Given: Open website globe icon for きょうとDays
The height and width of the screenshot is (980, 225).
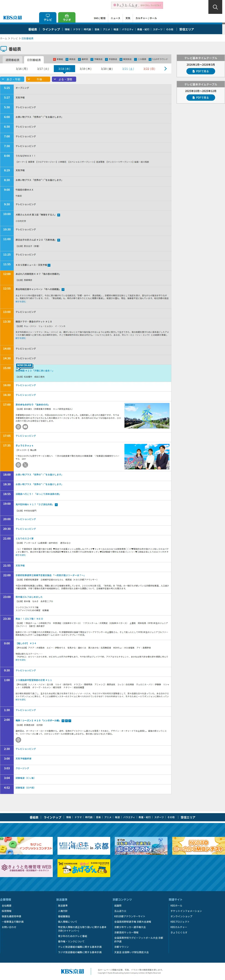Looking at the screenshot, I should (18, 465).
